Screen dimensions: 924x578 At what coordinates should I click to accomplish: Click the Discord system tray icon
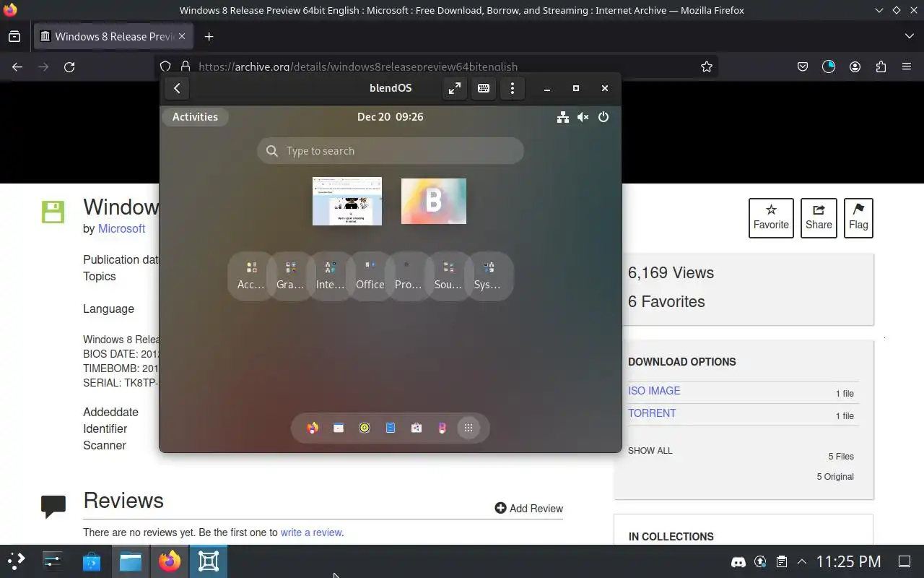(x=738, y=561)
